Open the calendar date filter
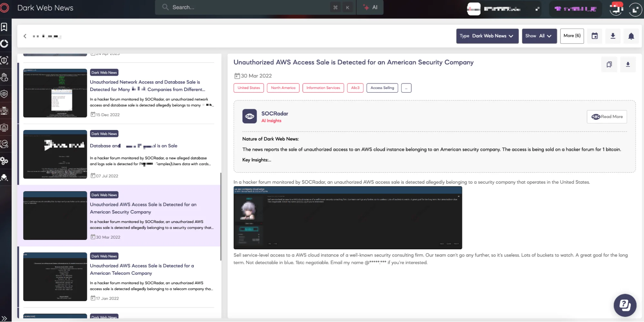 [x=595, y=36]
